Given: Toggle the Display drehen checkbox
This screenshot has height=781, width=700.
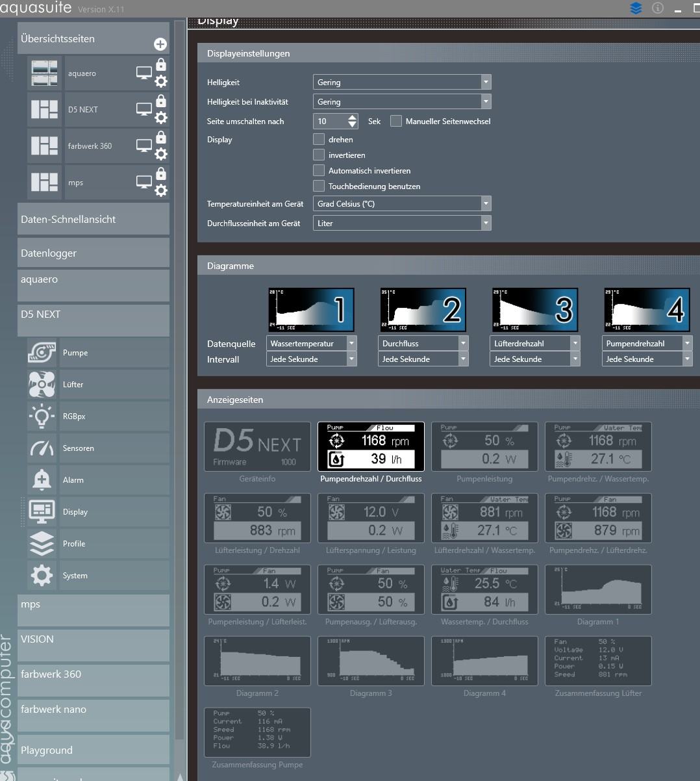Looking at the screenshot, I should pos(319,139).
